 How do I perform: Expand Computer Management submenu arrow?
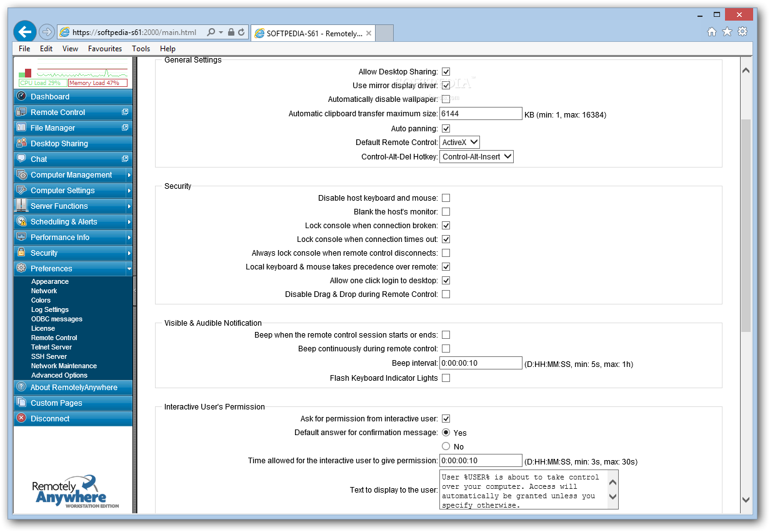tap(129, 175)
